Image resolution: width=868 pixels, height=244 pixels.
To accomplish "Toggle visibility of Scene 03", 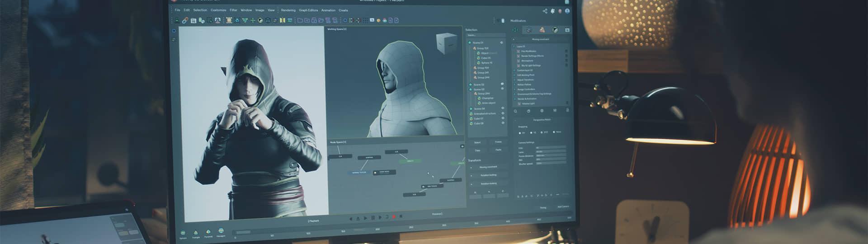I will (502, 89).
